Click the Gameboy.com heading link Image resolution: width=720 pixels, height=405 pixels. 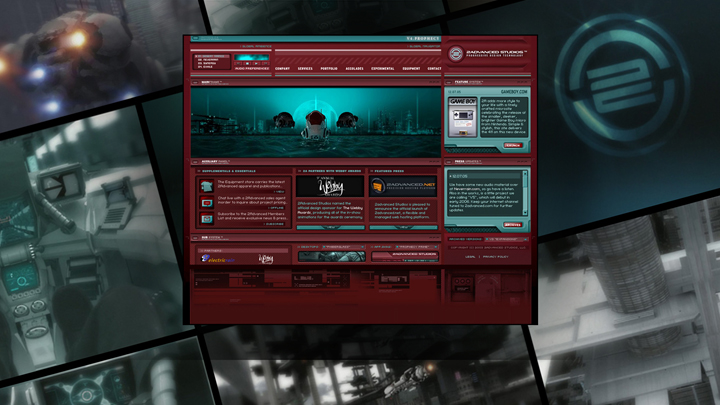click(514, 92)
